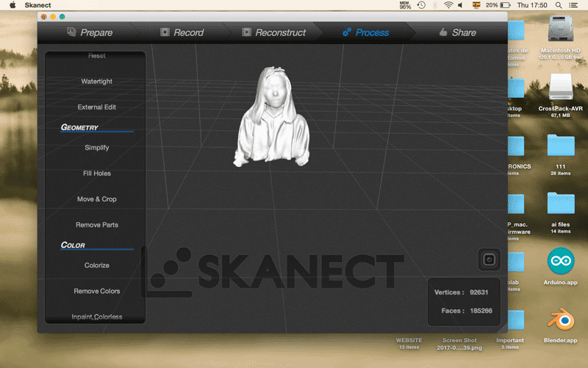Click the Process tab gears icon

pyautogui.click(x=347, y=32)
